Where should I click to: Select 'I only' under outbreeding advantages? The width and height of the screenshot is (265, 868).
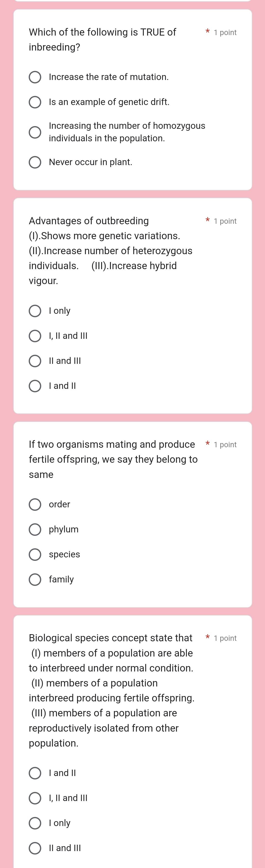click(35, 311)
